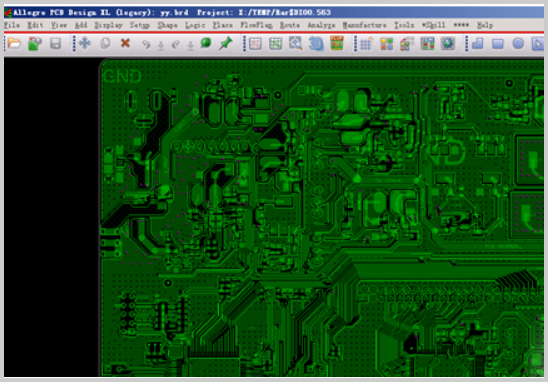This screenshot has width=548, height=382.
Task: Open the Route menu
Action: [290, 25]
